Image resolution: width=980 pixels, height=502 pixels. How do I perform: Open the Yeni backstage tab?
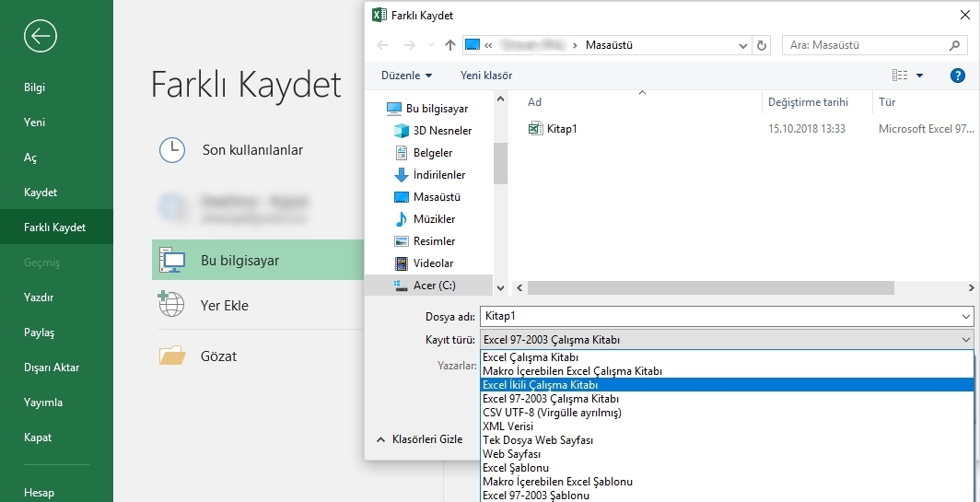click(x=34, y=123)
